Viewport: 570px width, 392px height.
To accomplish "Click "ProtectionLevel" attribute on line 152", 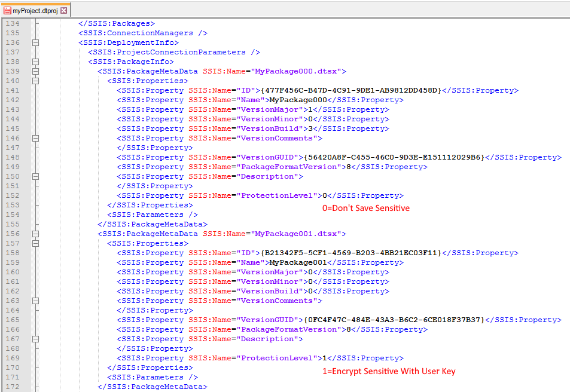I will tap(277, 195).
